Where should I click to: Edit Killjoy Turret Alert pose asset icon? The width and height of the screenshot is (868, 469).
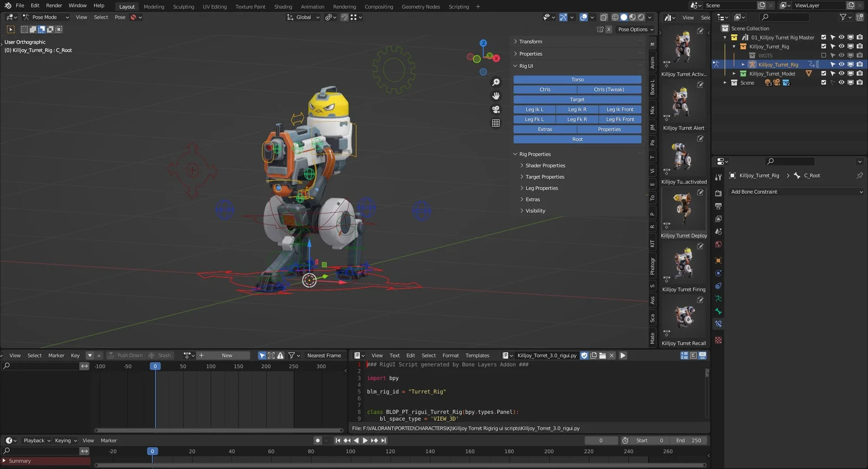pyautogui.click(x=700, y=85)
